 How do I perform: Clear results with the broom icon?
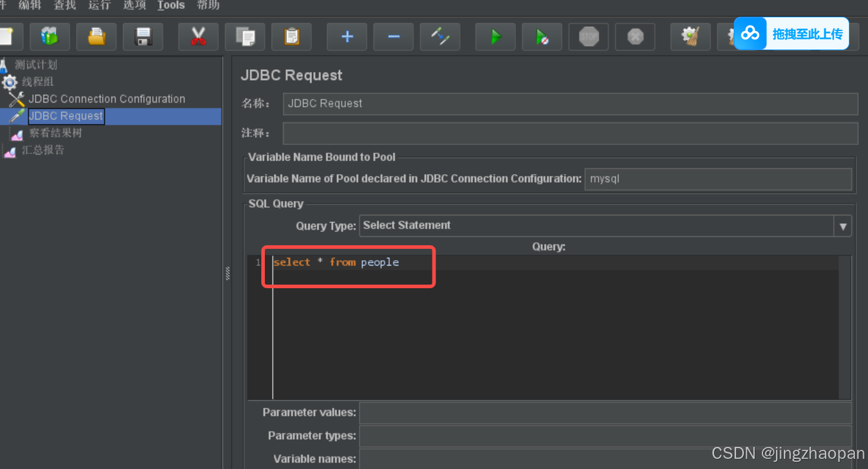point(690,36)
